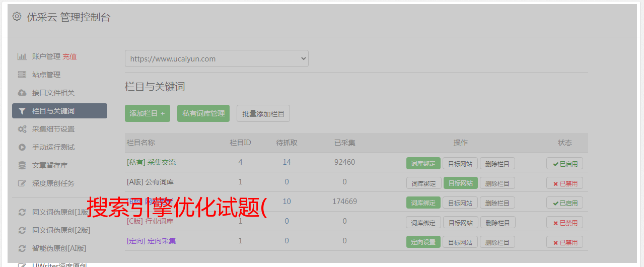The height and width of the screenshot is (267, 644).
Task: Click the [私有] 采集交流 column name
Action: [151, 162]
